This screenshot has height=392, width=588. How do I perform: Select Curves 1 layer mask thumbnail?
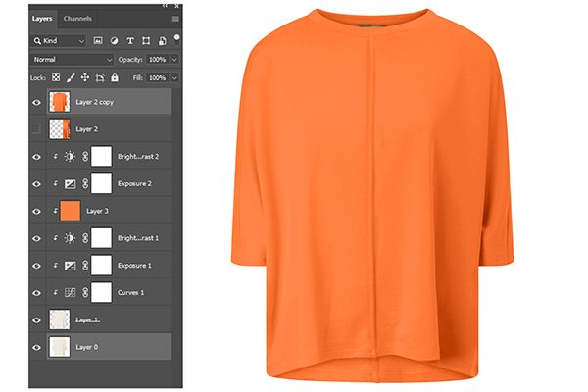pyautogui.click(x=101, y=292)
